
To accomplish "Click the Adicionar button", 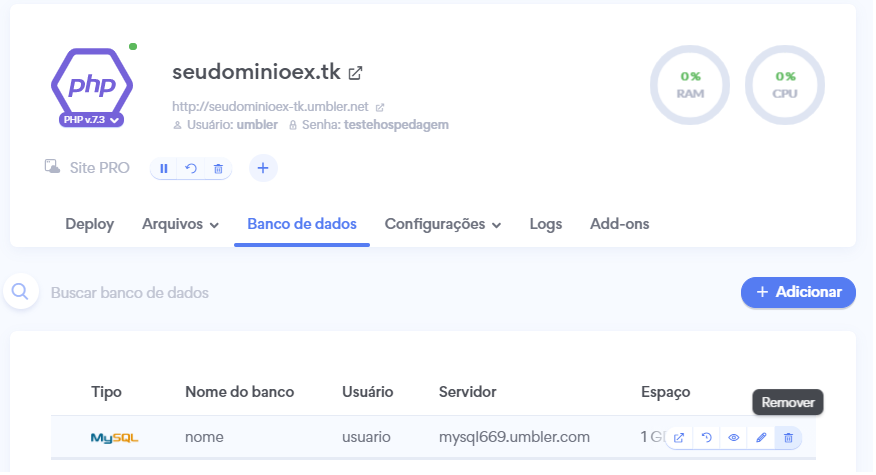I will pos(798,292).
